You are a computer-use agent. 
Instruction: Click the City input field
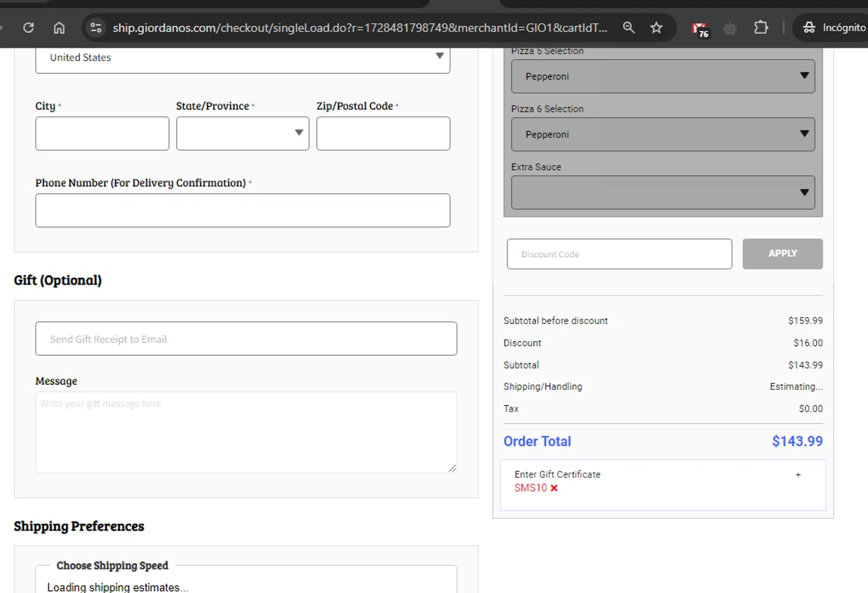click(x=102, y=134)
